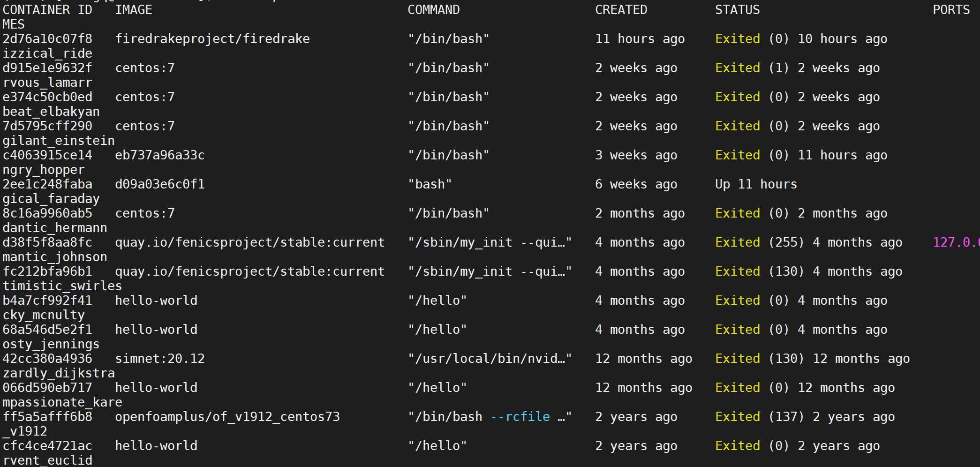Select the hello-world image on row b4a7cf992f41
980x467 pixels.
[157, 300]
